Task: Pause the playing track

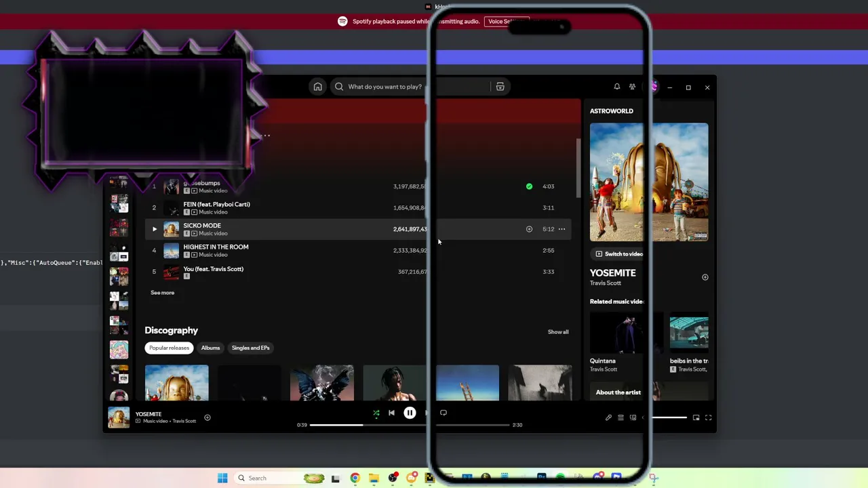Action: pyautogui.click(x=410, y=413)
